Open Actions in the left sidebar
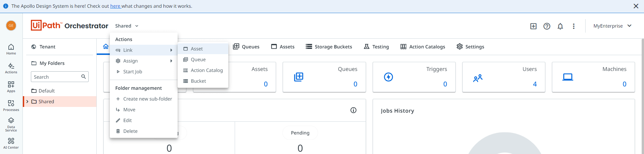This screenshot has height=154, width=644. pos(11,68)
